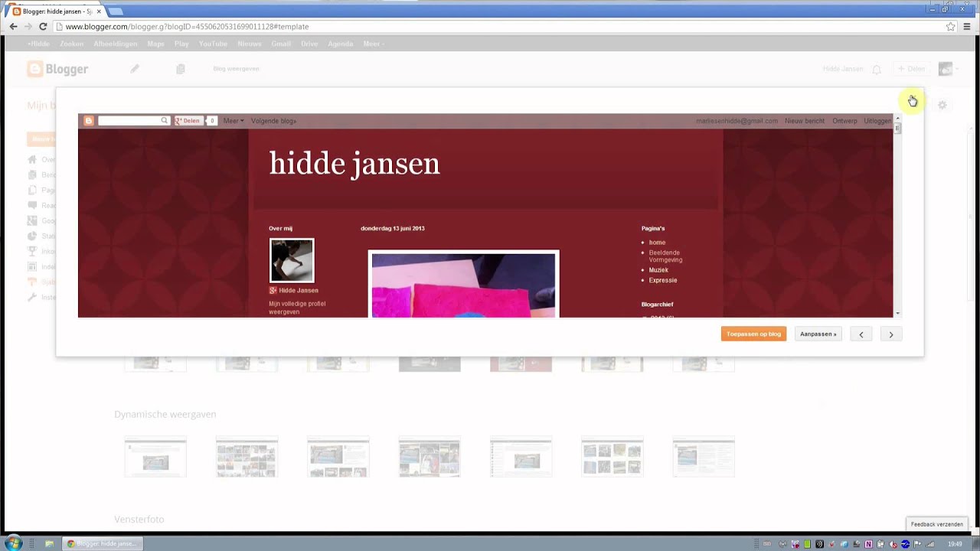Click the Blogger logo in the preview navbar

coord(89,121)
